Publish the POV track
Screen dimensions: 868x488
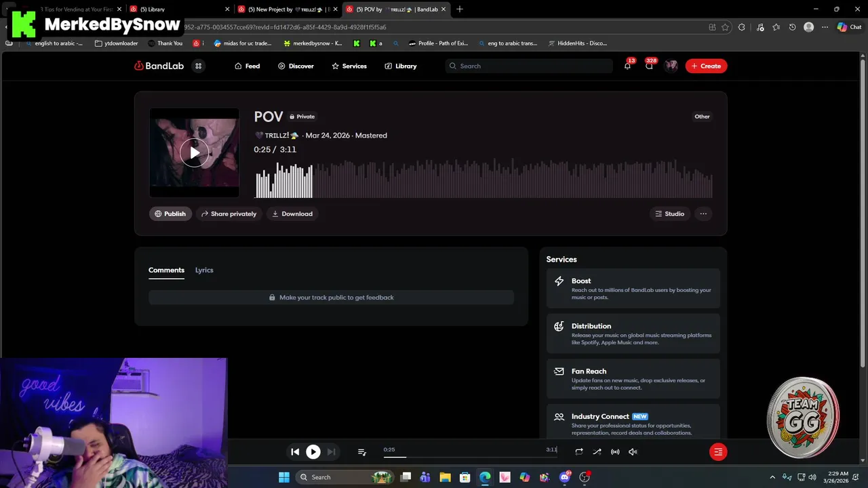tap(170, 213)
